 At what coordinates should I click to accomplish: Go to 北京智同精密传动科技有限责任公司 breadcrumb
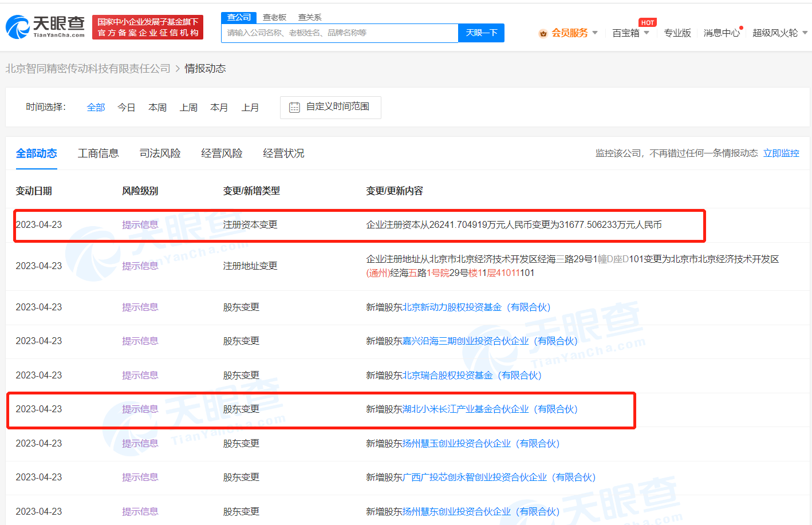pos(88,68)
